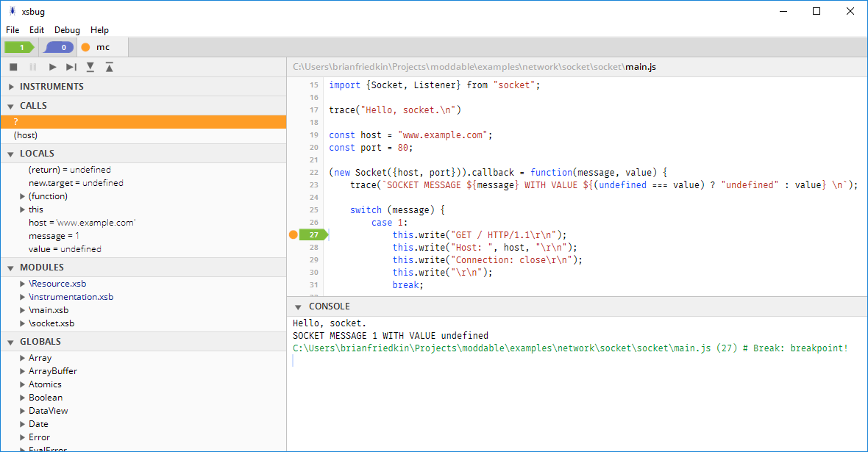Click the Step In debug button
This screenshot has height=452, width=868.
[90, 67]
